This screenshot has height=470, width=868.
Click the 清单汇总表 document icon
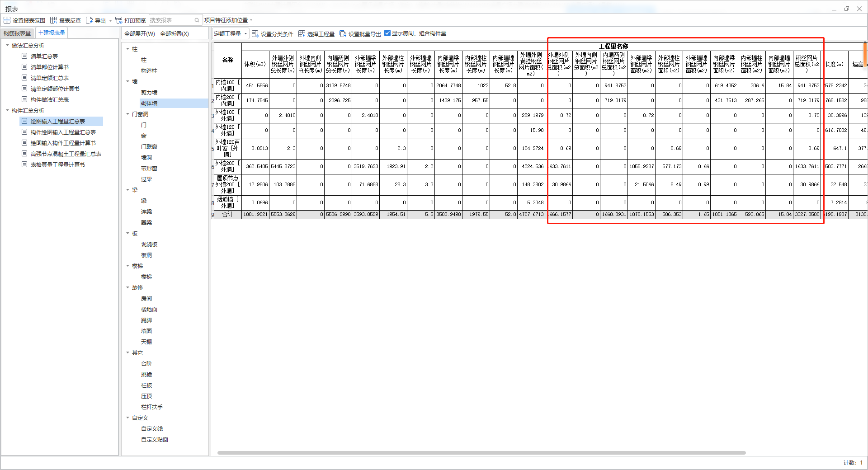click(x=24, y=56)
